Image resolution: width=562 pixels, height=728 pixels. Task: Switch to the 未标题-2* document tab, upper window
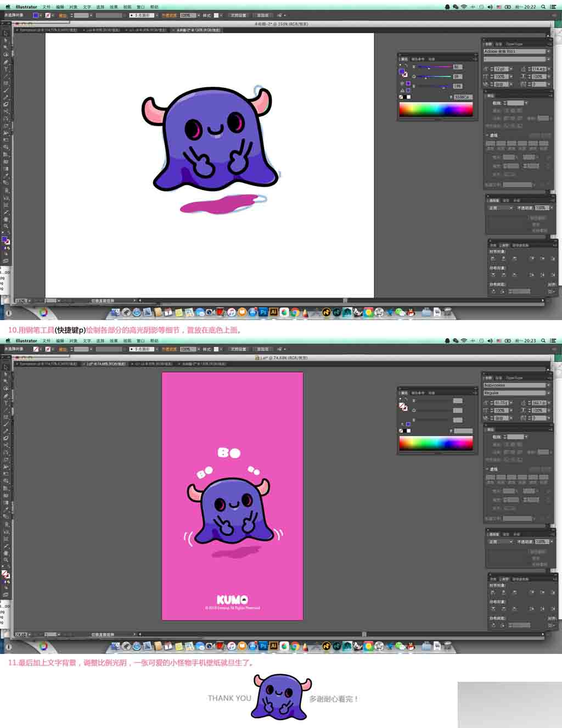[x=198, y=30]
